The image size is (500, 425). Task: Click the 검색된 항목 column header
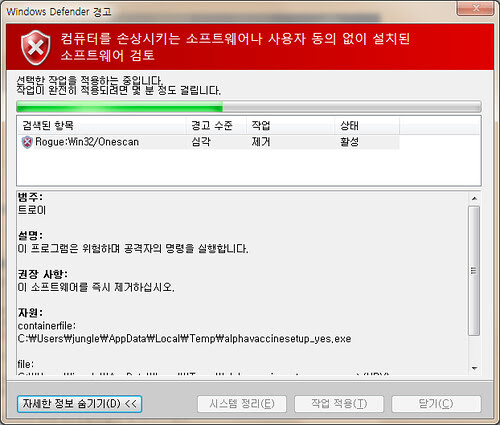tap(102, 126)
